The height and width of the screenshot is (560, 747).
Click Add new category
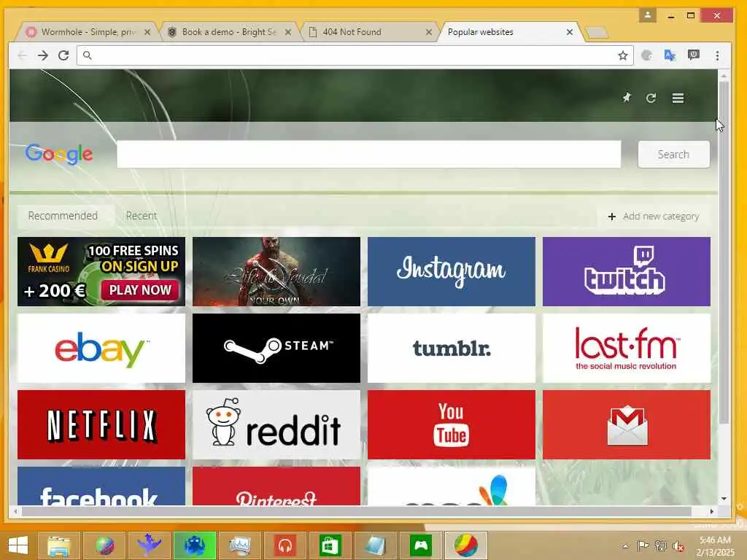coord(654,216)
